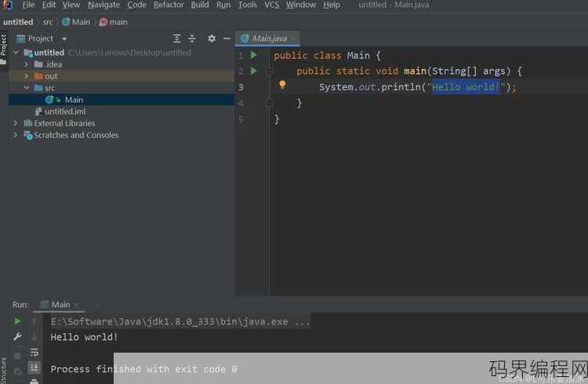Click the main method breadcrumb
Screen dimensions: 588x384
pos(113,22)
